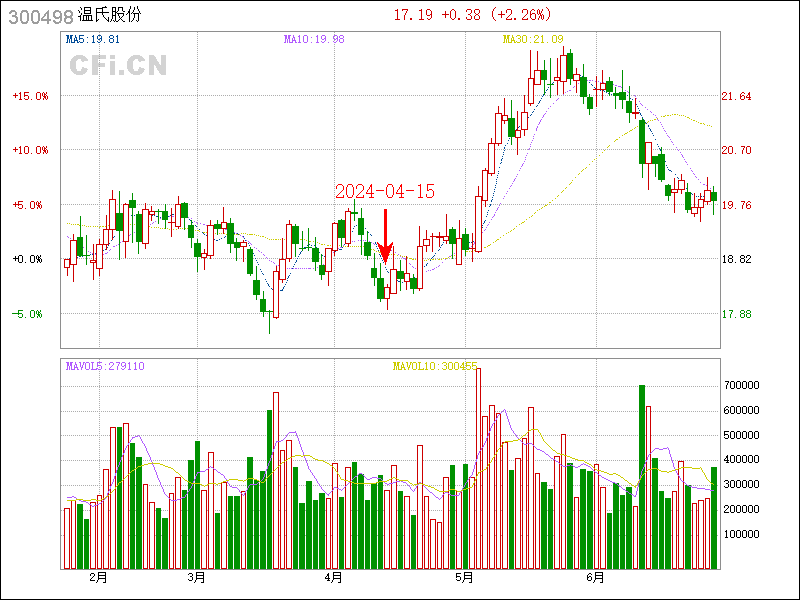Click the MAVOL10:300455 volume label
The image size is (800, 600).
click(435, 366)
